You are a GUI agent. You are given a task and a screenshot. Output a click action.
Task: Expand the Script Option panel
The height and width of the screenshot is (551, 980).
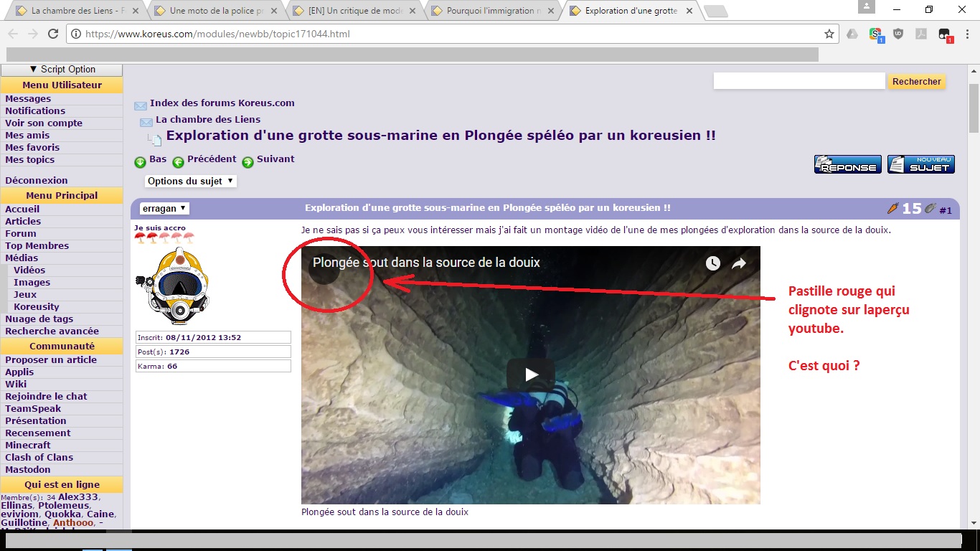click(x=62, y=70)
